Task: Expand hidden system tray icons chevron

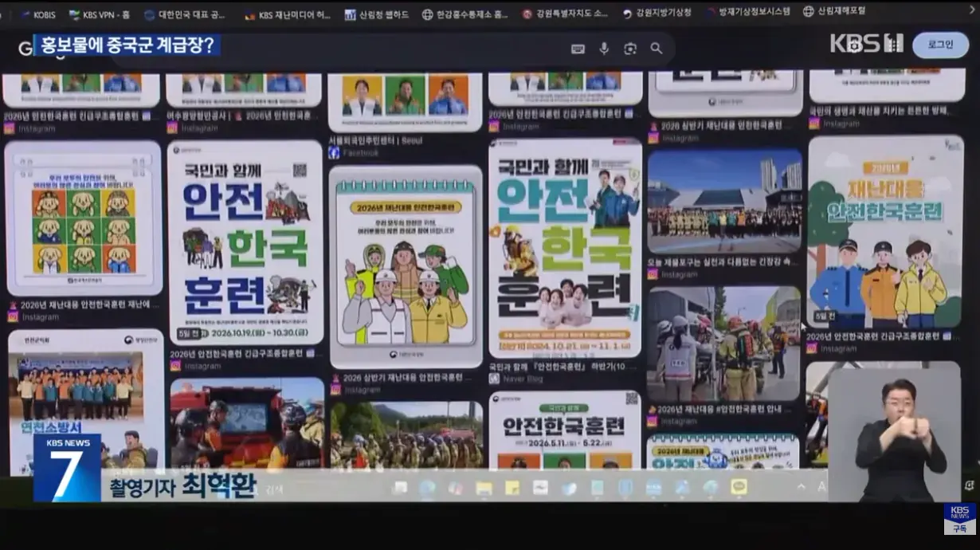Action: [x=802, y=487]
